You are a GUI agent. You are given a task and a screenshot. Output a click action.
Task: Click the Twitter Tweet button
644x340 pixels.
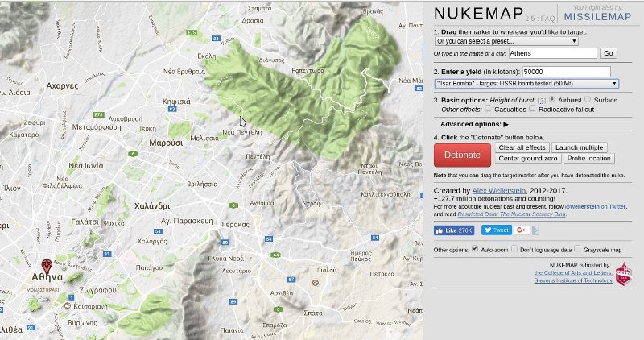pyautogui.click(x=497, y=230)
